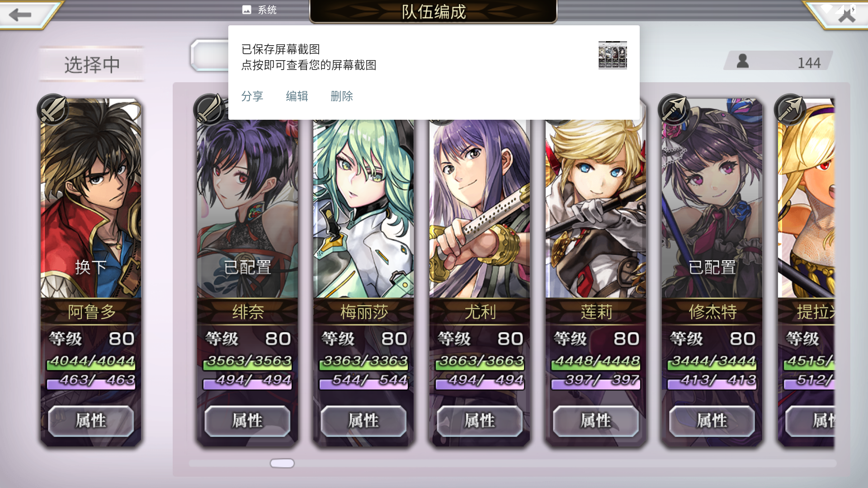Image resolution: width=868 pixels, height=488 pixels.
Task: Share the screenshot via 分享
Action: pyautogui.click(x=252, y=96)
